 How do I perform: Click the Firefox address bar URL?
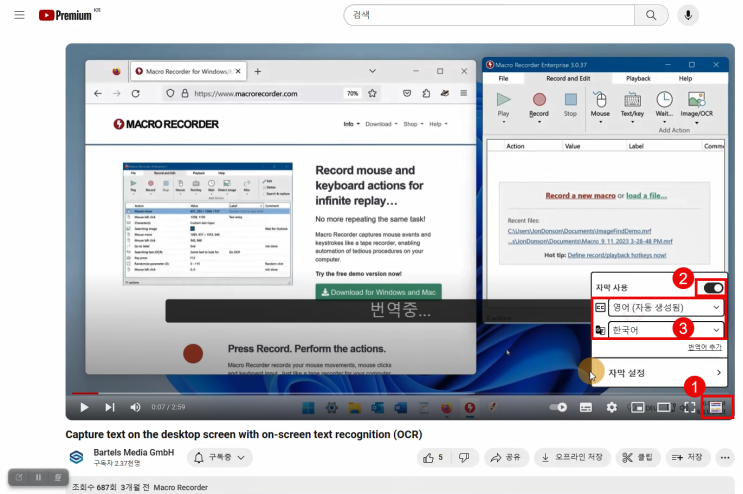pos(245,94)
